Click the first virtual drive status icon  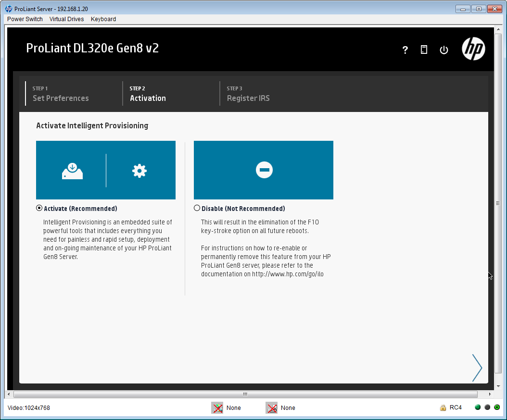pos(217,408)
